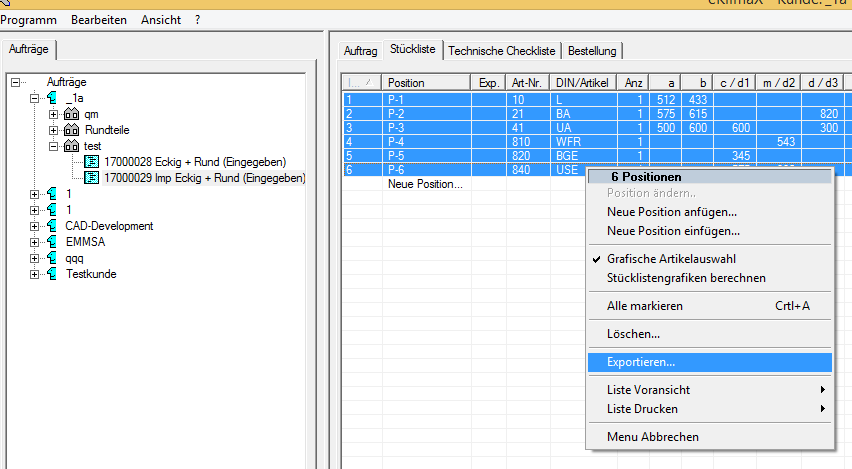The width and height of the screenshot is (852, 469).
Task: Click the qm building project icon
Action: click(71, 114)
